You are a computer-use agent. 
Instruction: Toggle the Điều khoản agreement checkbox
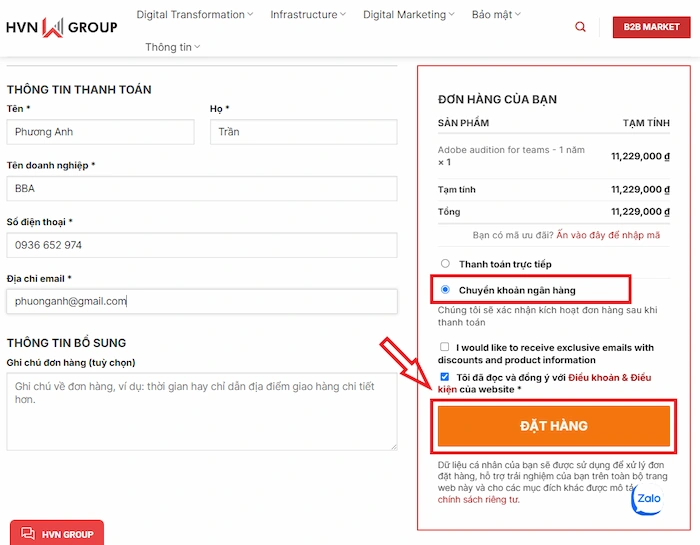coord(445,377)
